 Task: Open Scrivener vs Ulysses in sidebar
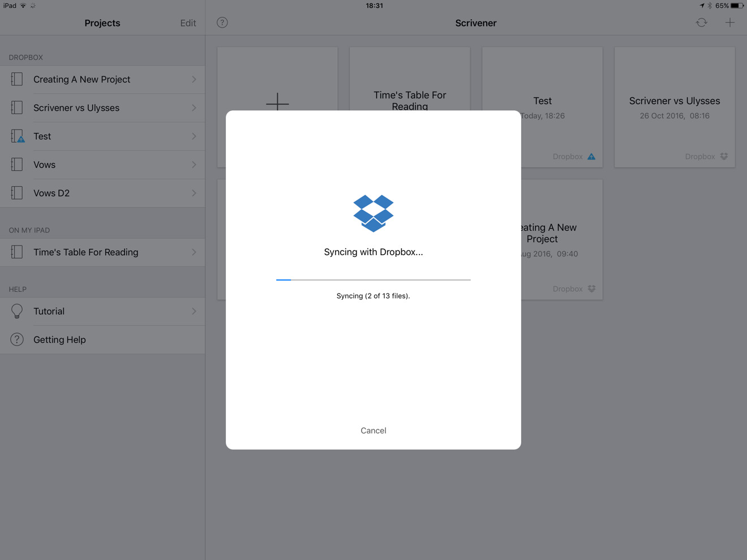[x=102, y=107]
